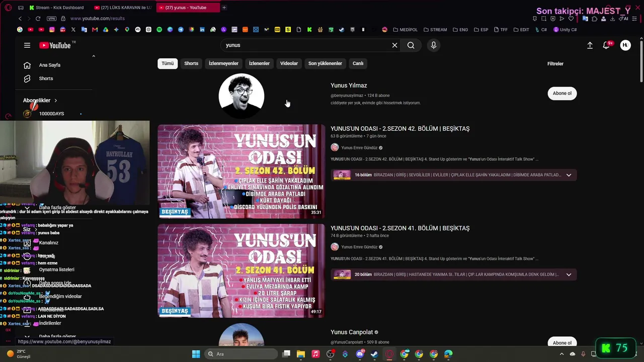Image resolution: width=644 pixels, height=362 pixels.
Task: Go back with the browser back arrow
Action: pos(20,19)
